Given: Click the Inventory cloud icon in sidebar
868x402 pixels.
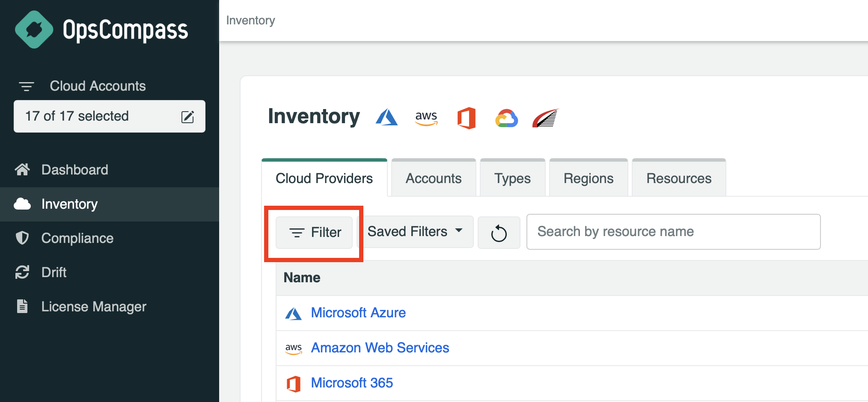Looking at the screenshot, I should pyautogui.click(x=22, y=204).
